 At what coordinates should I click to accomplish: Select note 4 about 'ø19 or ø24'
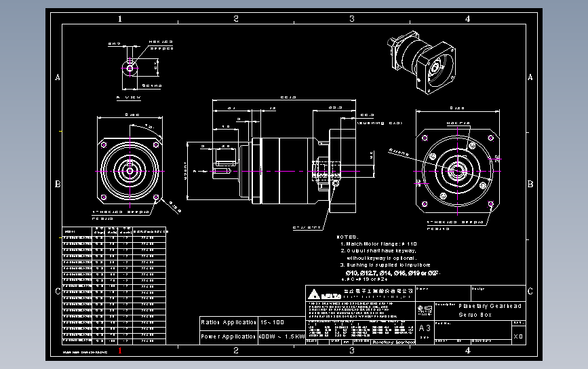tap(364, 279)
